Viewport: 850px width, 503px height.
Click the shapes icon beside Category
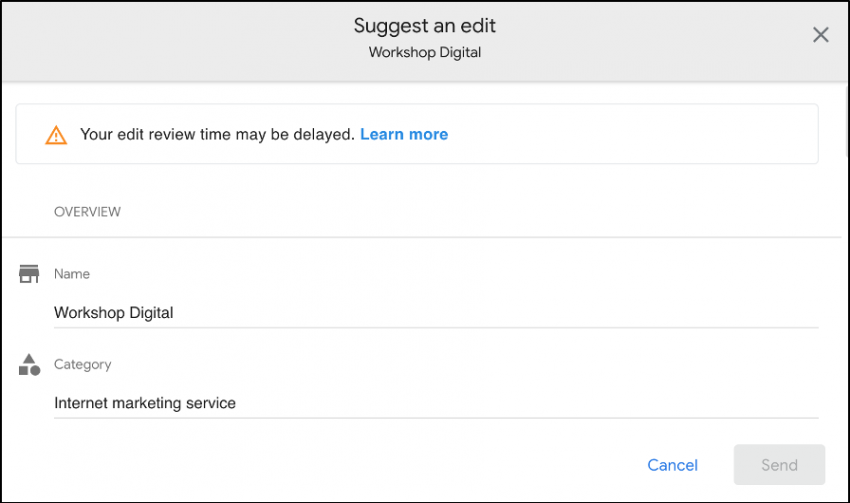click(29, 365)
